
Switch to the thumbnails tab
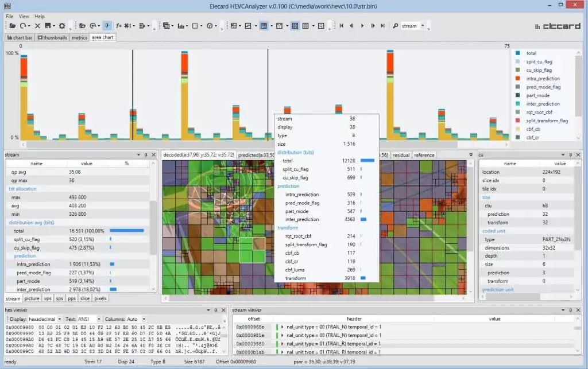[52, 37]
